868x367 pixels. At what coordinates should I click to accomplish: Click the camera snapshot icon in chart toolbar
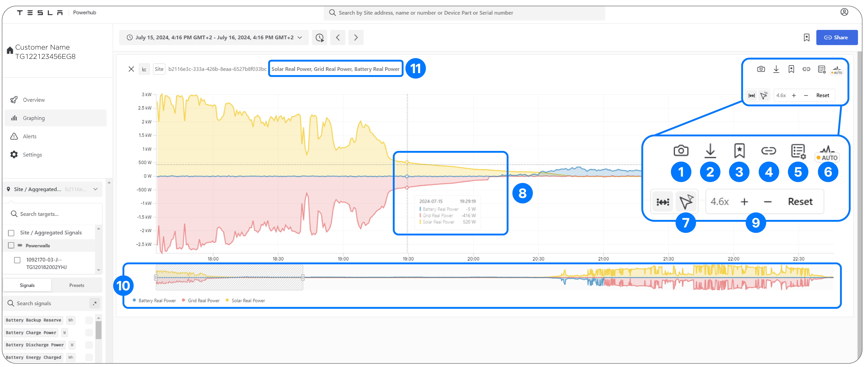click(x=761, y=69)
